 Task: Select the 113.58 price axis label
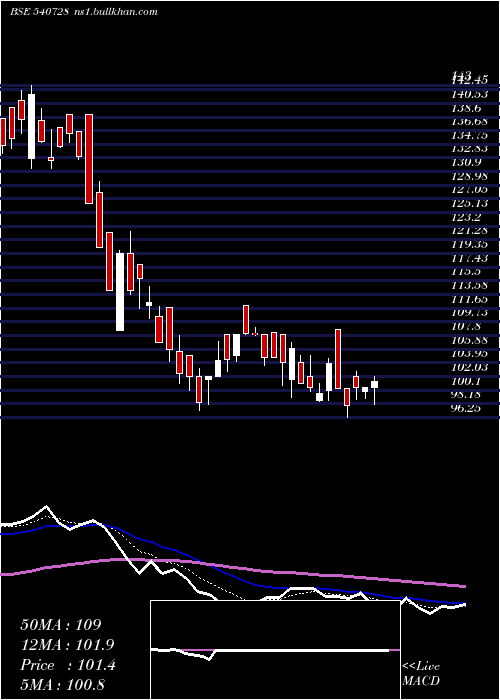[x=468, y=286]
